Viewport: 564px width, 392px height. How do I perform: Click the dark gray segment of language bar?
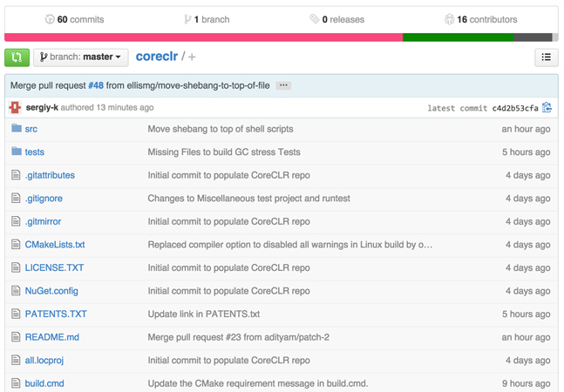click(533, 37)
